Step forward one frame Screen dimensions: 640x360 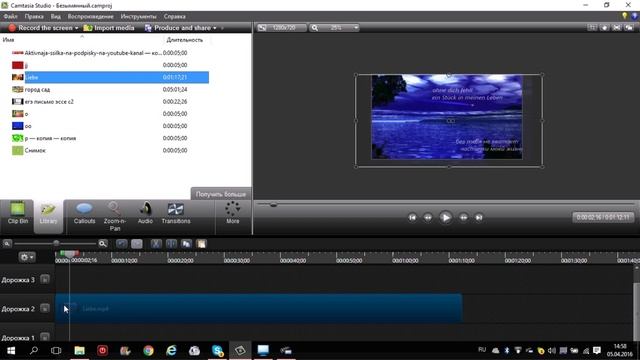click(464, 218)
